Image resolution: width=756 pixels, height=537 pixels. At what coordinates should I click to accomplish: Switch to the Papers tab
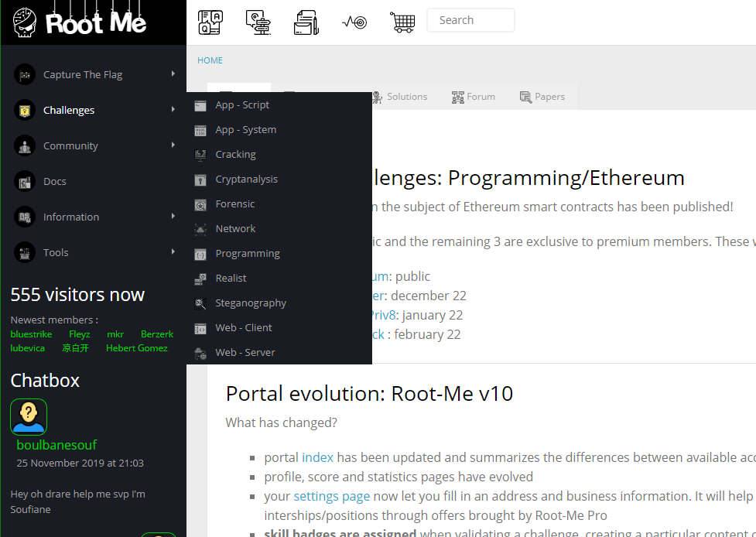point(542,97)
